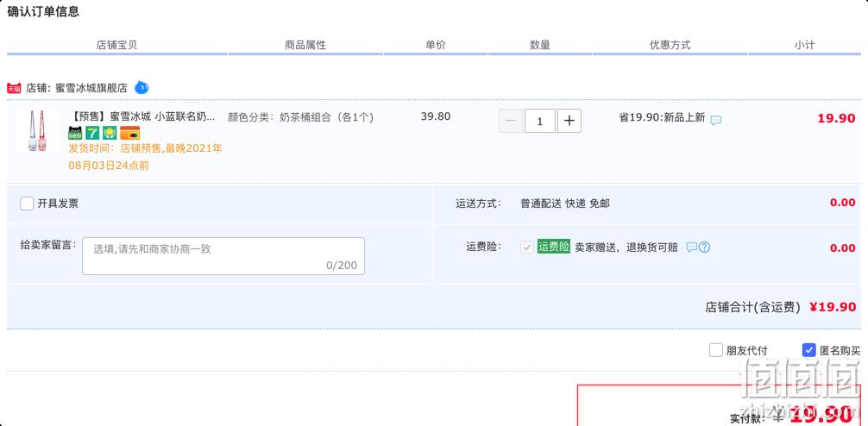Increase quantity with the plus button
This screenshot has width=868, height=426.
pyautogui.click(x=569, y=122)
